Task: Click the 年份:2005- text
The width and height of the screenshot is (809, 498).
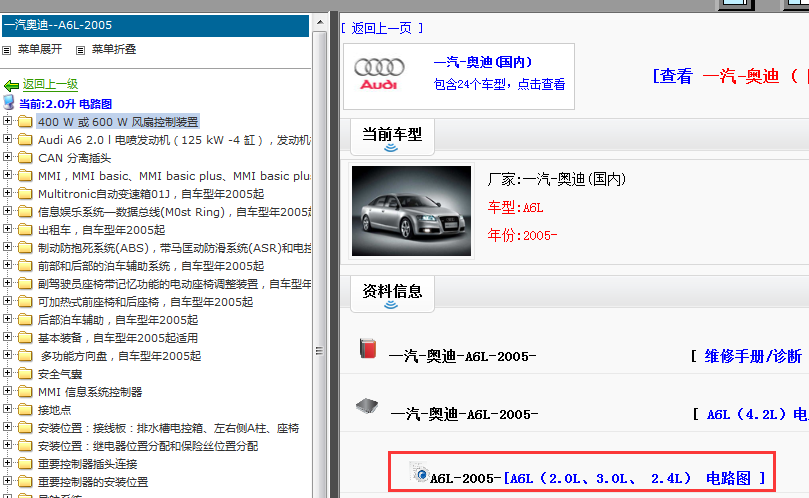Action: click(522, 236)
